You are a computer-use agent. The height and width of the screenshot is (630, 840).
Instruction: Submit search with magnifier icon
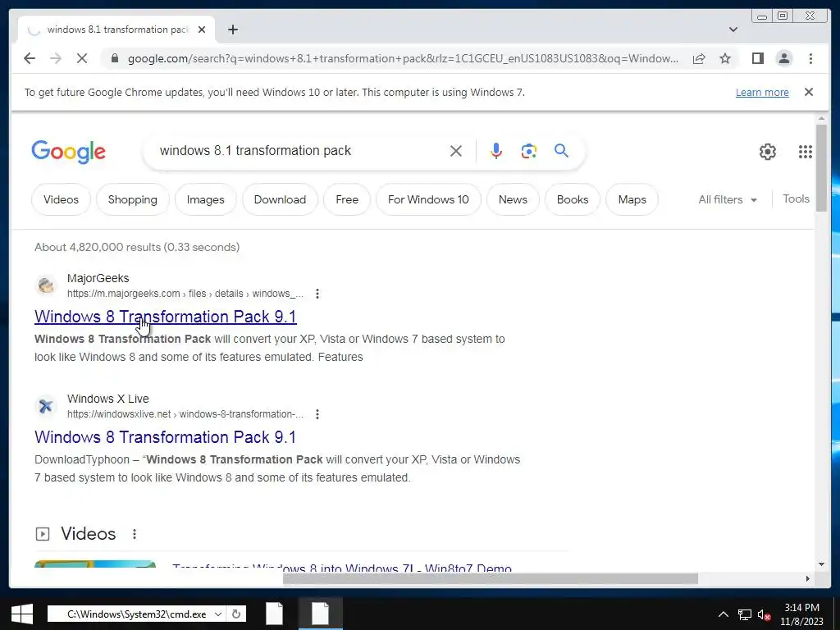[x=561, y=151]
